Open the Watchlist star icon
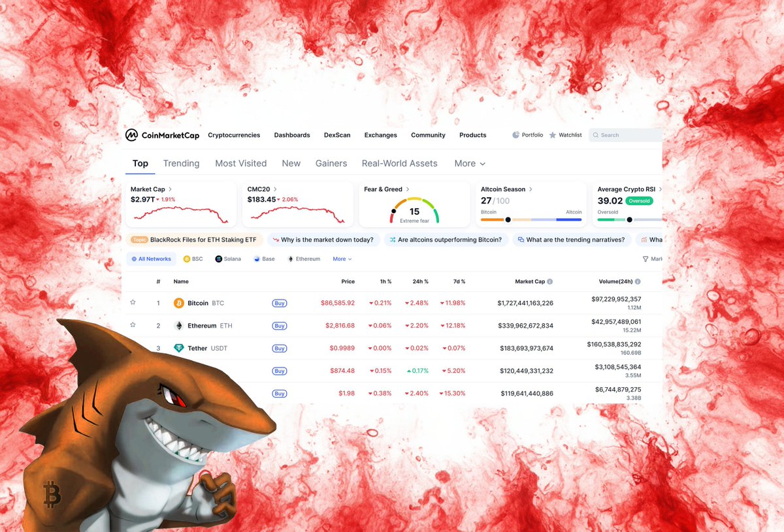784x532 pixels. (x=553, y=135)
